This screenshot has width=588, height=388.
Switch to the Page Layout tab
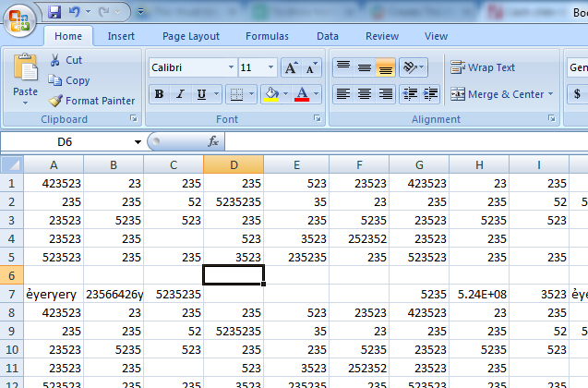coord(191,36)
